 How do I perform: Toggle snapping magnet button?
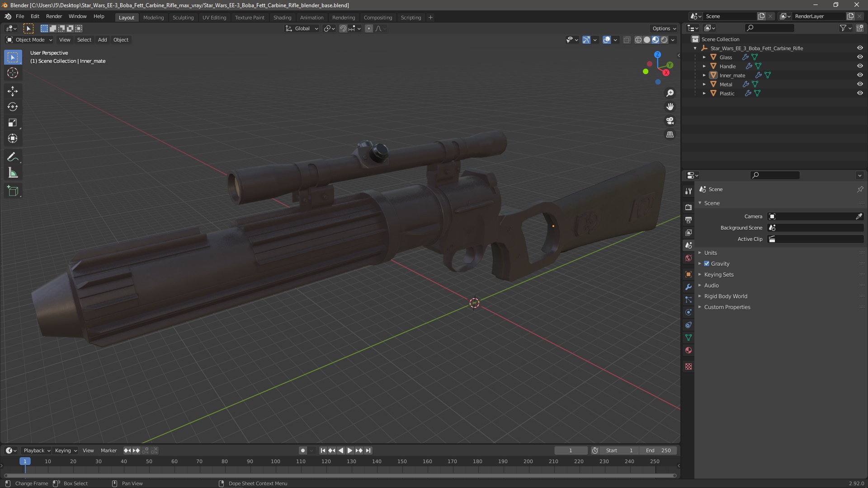[x=343, y=28]
